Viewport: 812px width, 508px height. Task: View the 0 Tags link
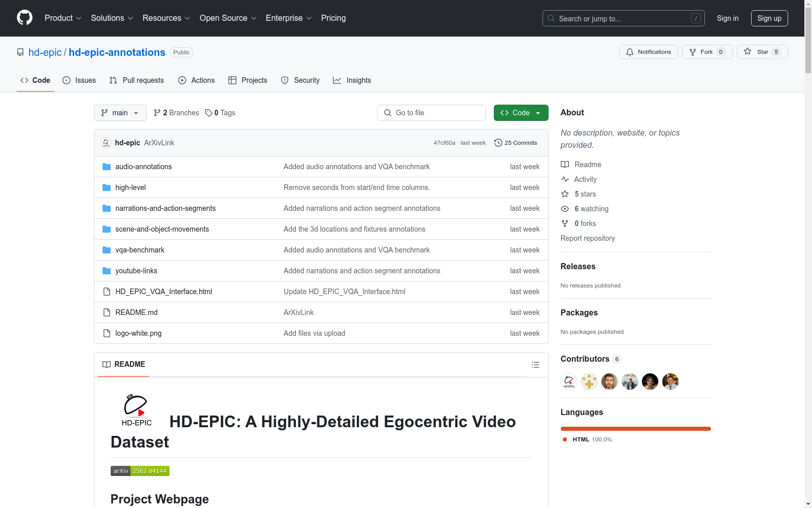point(220,113)
